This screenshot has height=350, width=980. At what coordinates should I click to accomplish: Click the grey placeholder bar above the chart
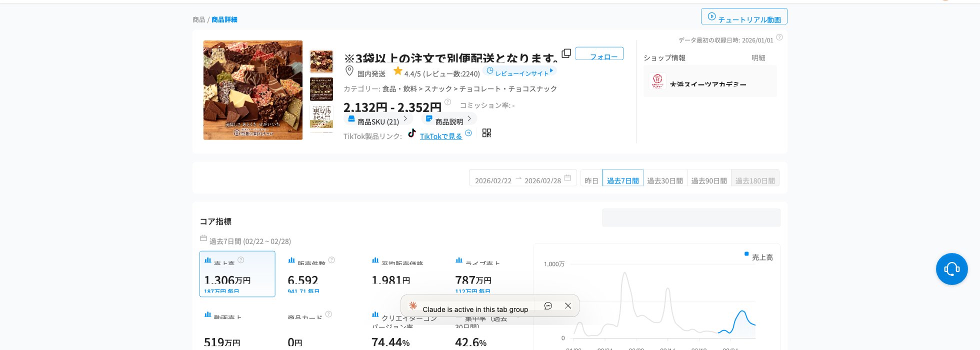[691, 217]
